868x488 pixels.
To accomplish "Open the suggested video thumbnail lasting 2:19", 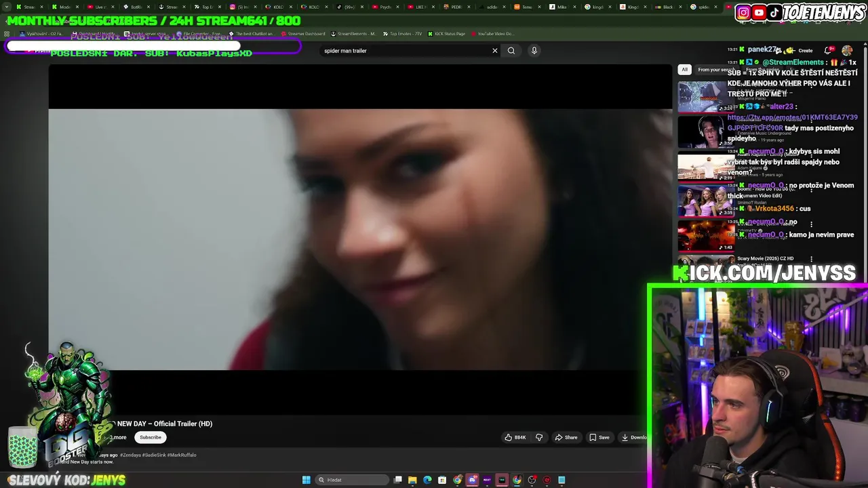I will (x=706, y=167).
